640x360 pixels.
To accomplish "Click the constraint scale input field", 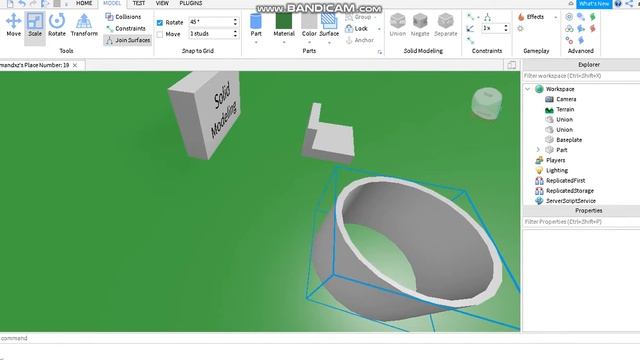I will click(x=492, y=28).
